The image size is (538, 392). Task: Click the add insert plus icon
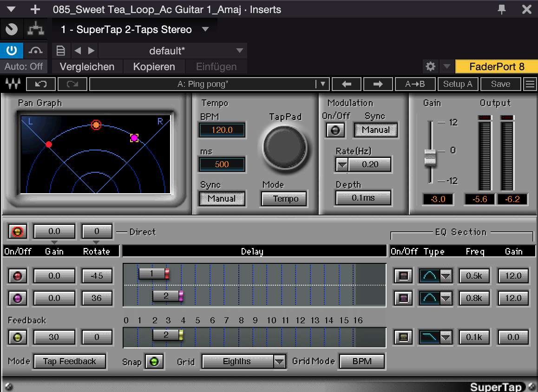[35, 9]
